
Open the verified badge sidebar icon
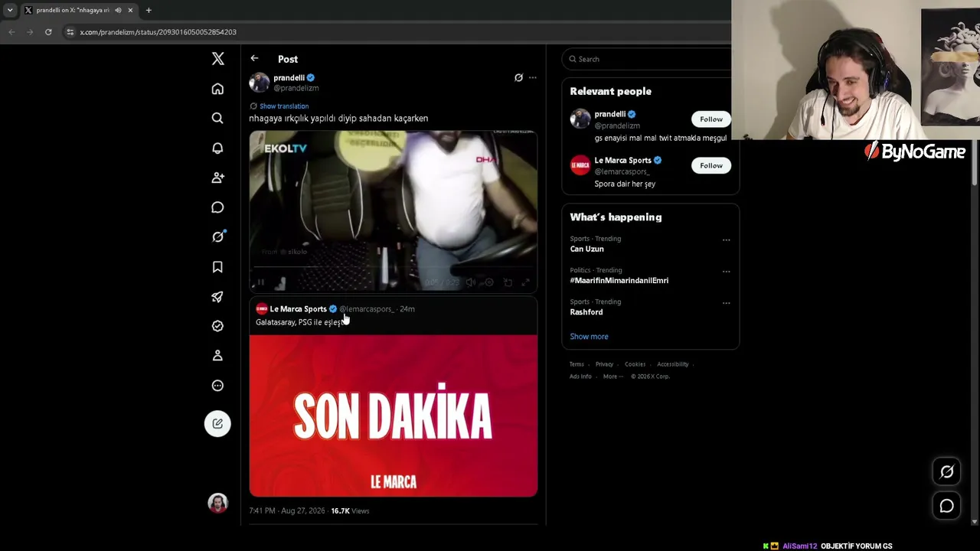click(x=217, y=326)
